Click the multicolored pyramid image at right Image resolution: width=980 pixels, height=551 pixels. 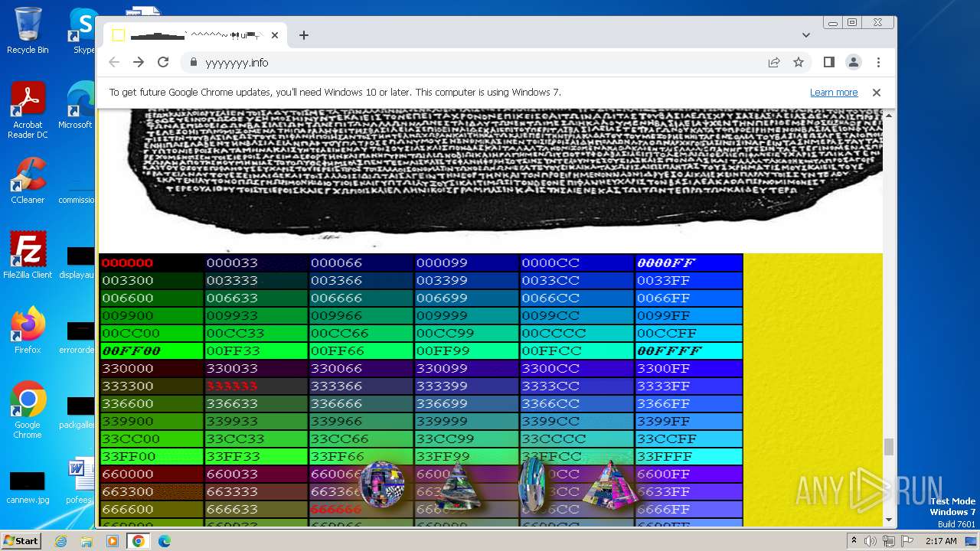click(610, 485)
